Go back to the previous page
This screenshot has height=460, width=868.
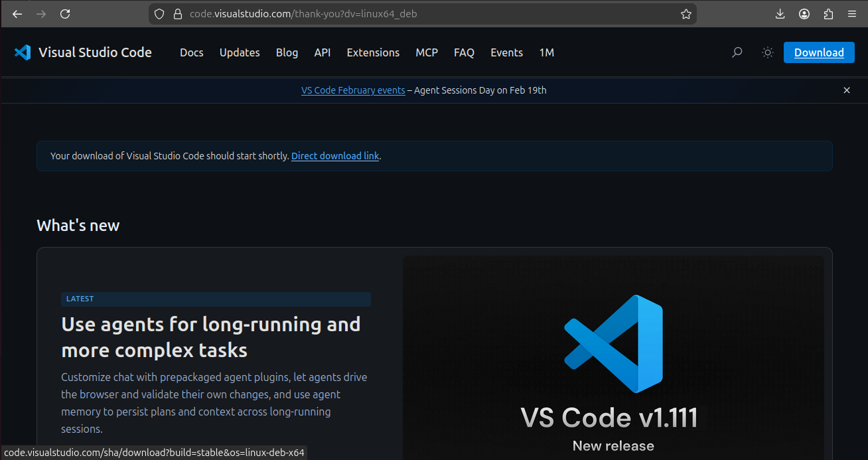pyautogui.click(x=17, y=14)
